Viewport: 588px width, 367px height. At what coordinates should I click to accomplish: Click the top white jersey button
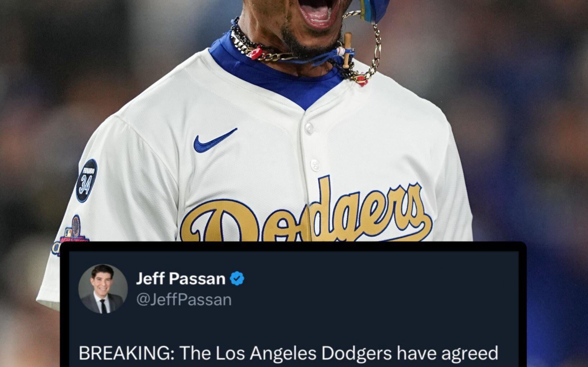point(309,128)
